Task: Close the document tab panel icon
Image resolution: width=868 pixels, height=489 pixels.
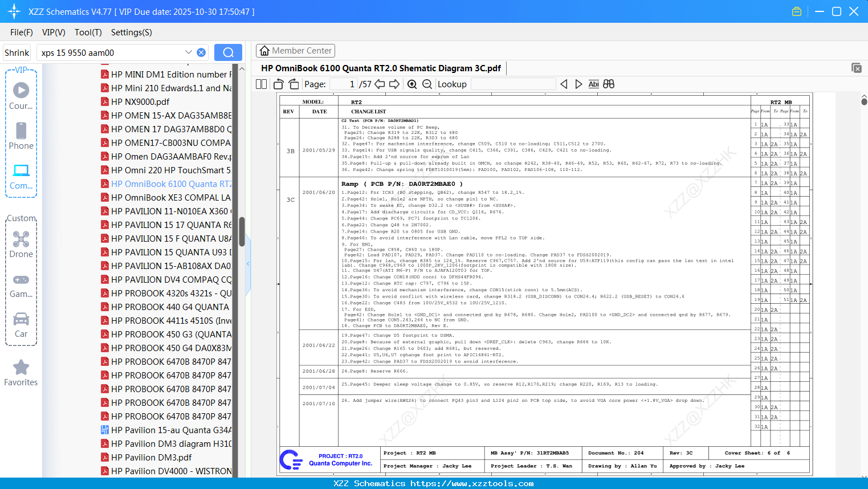Action: click(857, 68)
